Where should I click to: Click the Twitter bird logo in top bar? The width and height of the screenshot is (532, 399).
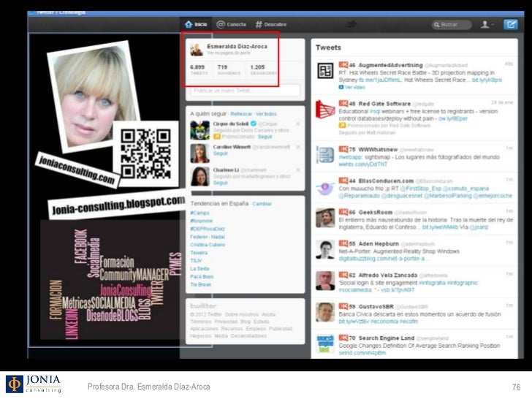coord(351,24)
